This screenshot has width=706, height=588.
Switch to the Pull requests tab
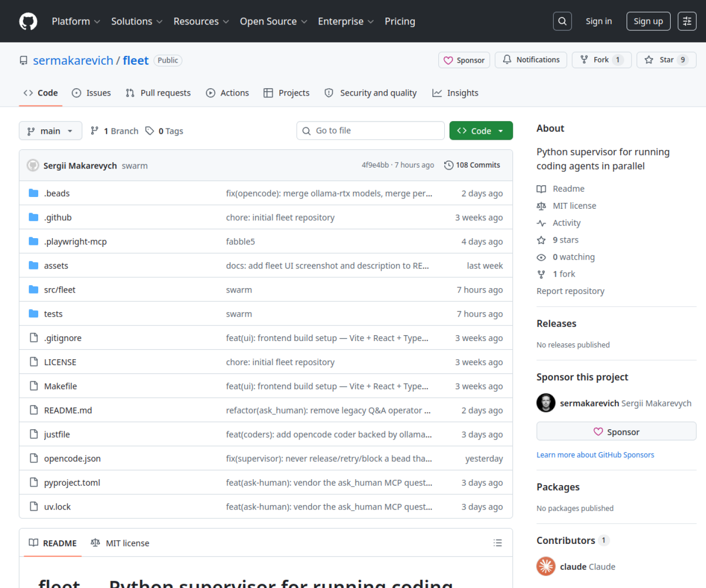pyautogui.click(x=158, y=93)
